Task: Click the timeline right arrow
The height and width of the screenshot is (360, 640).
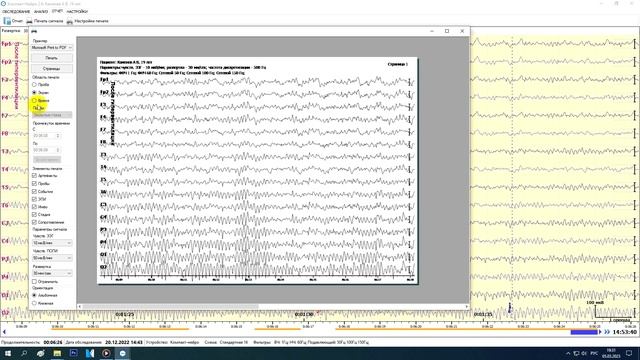Action: 600,332
